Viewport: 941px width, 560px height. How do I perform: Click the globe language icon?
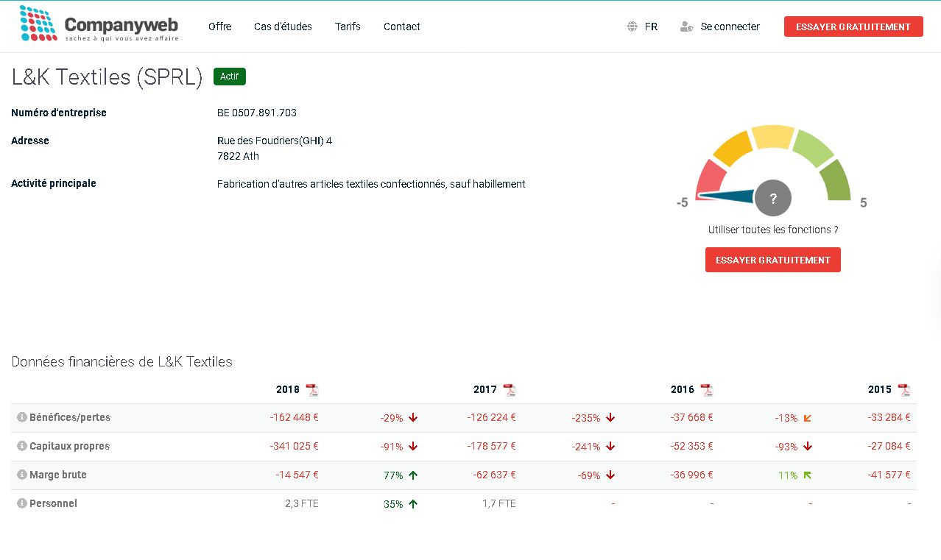pyautogui.click(x=632, y=26)
